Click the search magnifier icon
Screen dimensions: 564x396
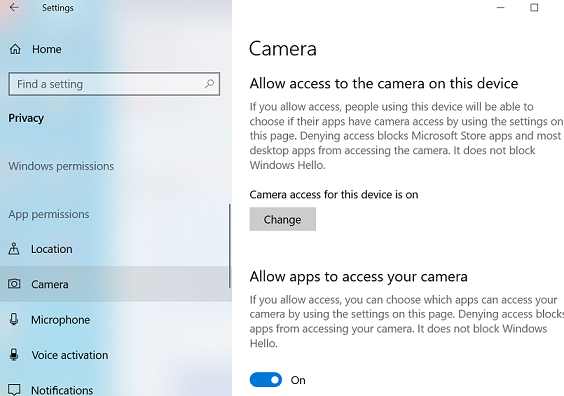[209, 84]
